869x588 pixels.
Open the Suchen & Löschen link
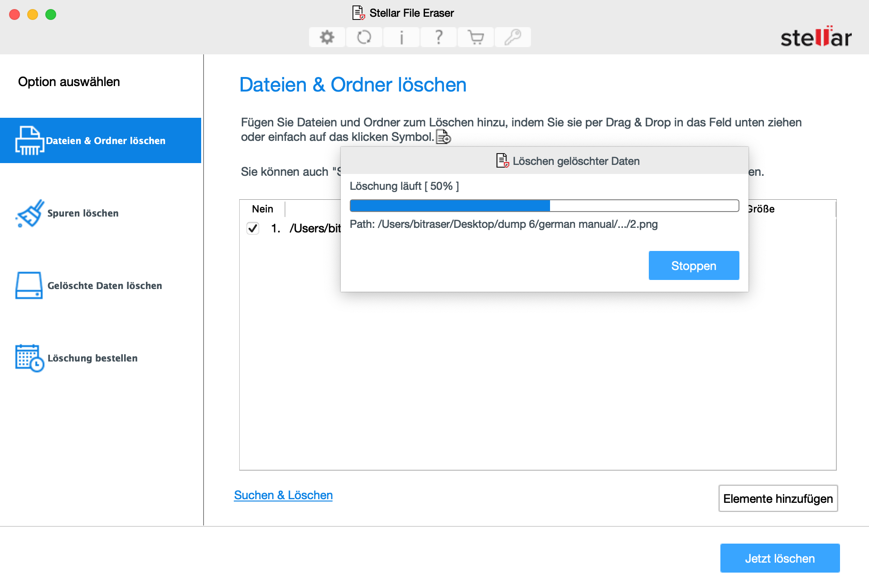click(283, 495)
